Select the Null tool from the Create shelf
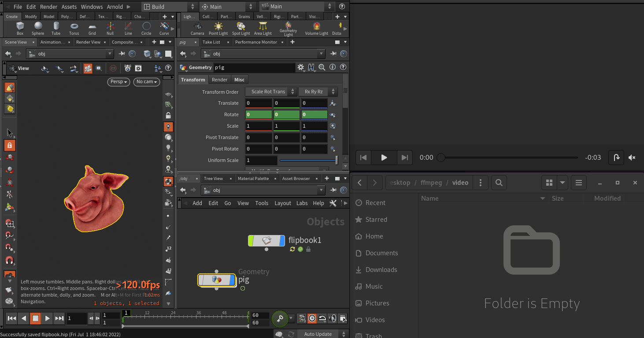Viewport: 644px width, 338px height. coord(110,28)
